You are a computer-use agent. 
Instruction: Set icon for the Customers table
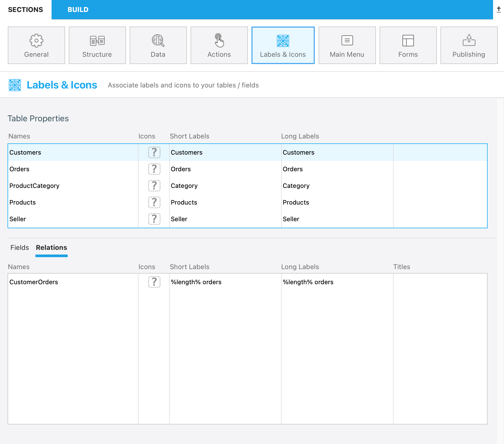(x=154, y=152)
